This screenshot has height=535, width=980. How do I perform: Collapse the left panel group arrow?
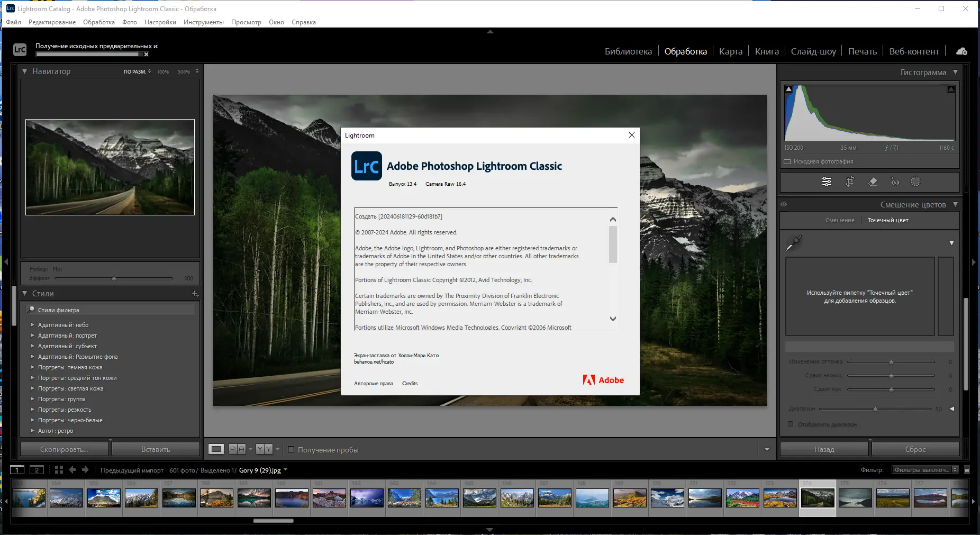[6, 262]
